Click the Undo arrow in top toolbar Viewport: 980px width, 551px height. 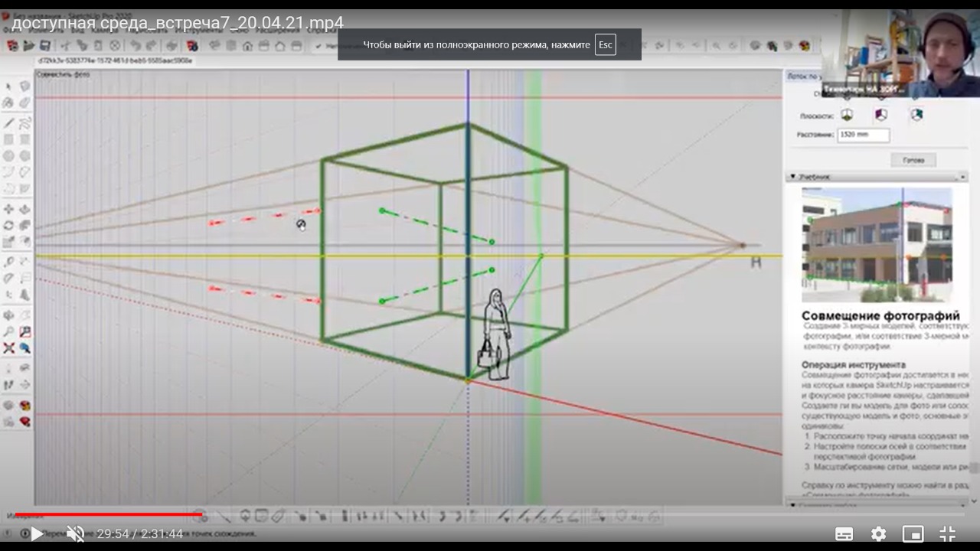point(135,46)
